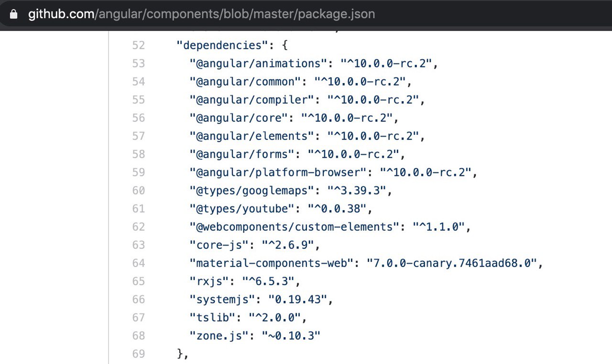Click the "@webcomponents/custom-elements" key

(294, 227)
